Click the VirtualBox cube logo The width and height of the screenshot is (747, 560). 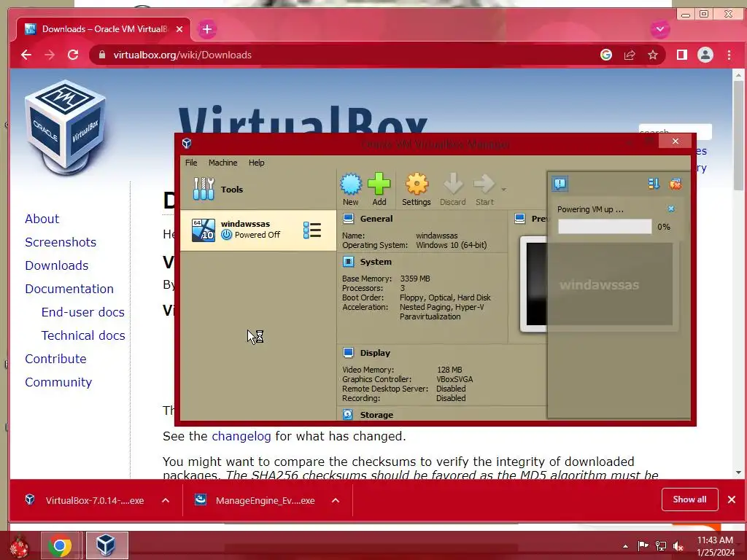(65, 127)
